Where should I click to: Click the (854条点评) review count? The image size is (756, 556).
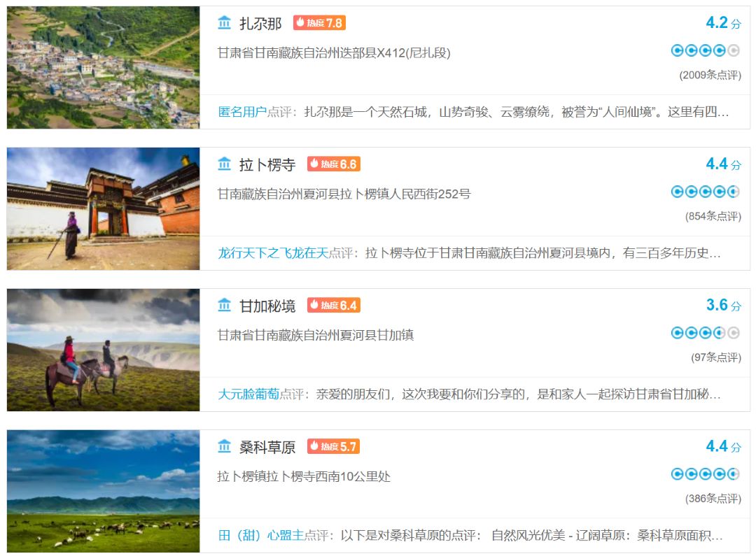point(713,216)
